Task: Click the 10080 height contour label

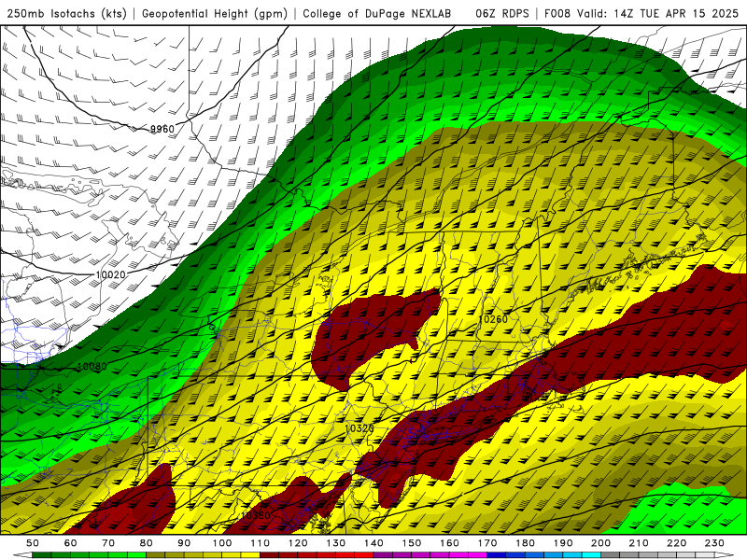Action: (x=92, y=367)
